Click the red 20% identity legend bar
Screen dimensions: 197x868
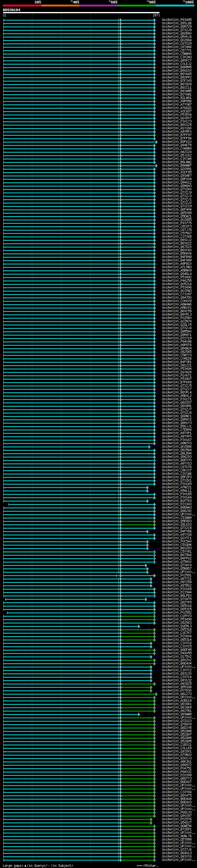pos(22,6)
